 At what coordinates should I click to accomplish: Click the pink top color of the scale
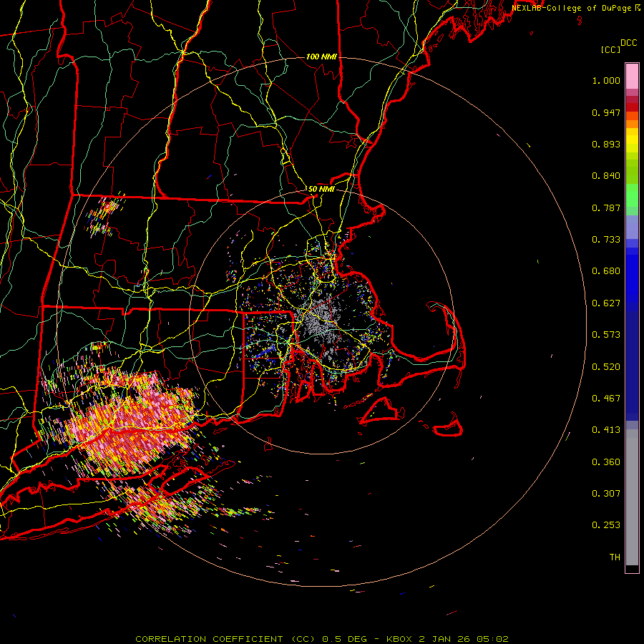click(x=632, y=76)
